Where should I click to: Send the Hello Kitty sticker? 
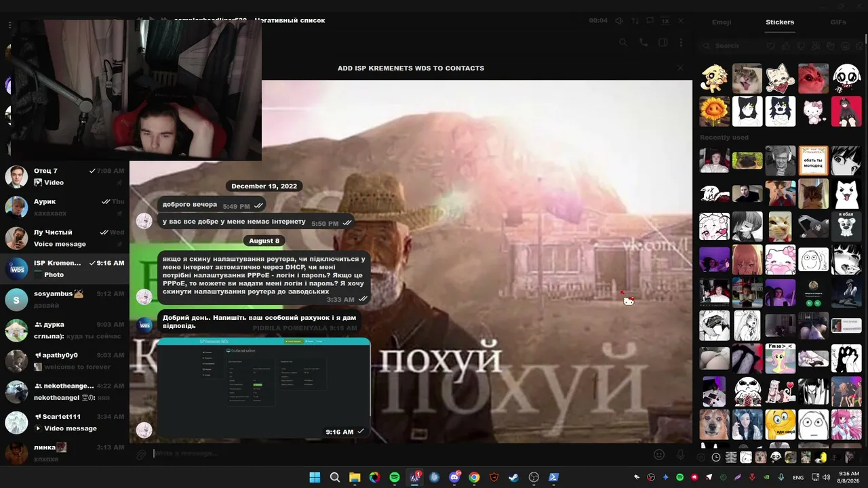pyautogui.click(x=813, y=111)
